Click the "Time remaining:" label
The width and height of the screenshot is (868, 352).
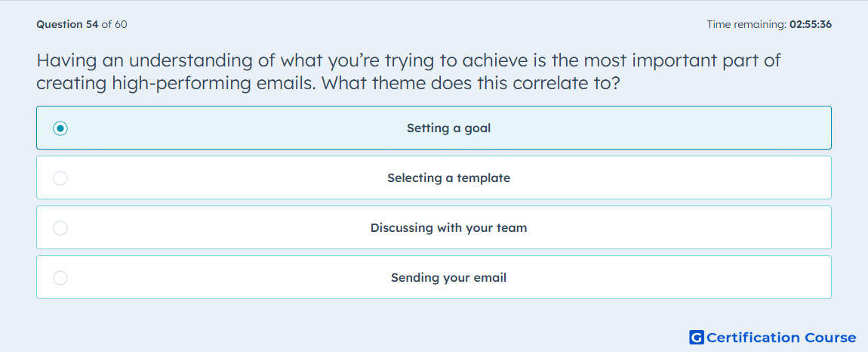point(746,24)
